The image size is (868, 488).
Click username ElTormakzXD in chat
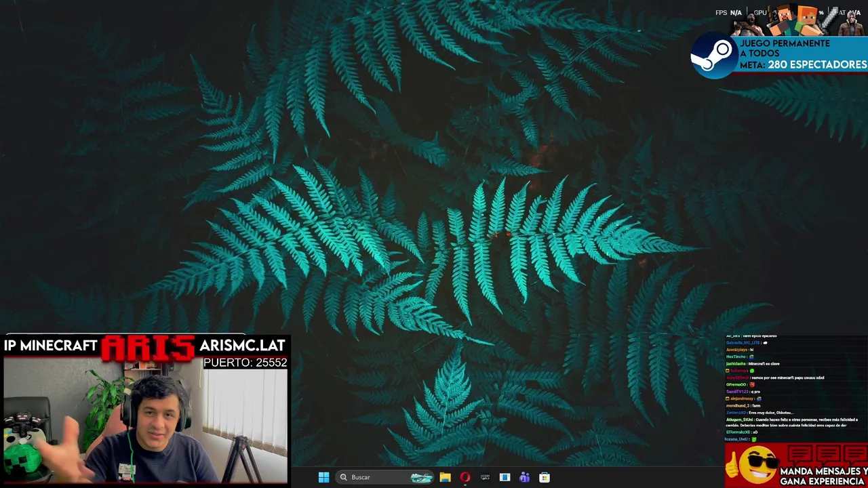pos(738,432)
